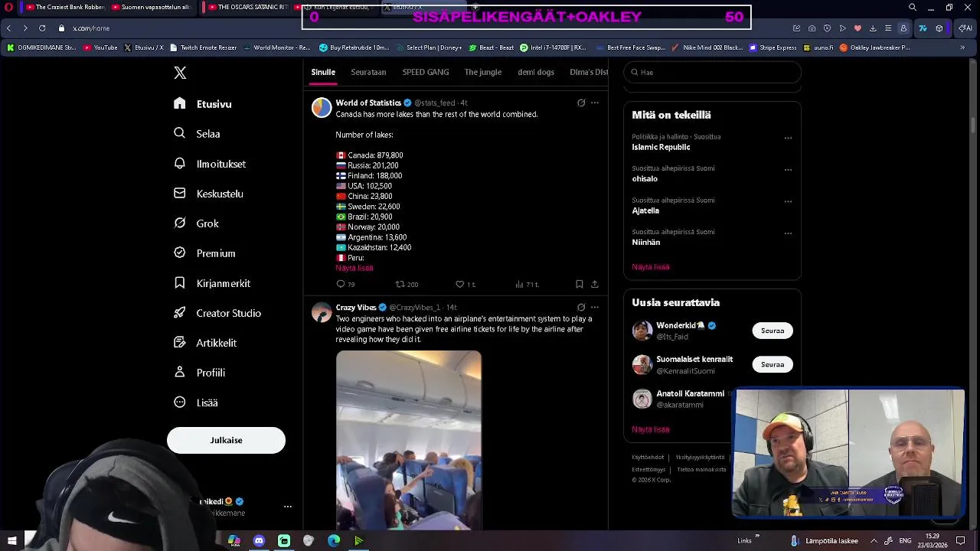Image resolution: width=980 pixels, height=551 pixels.
Task: Open Grok from the sidebar
Action: click(x=196, y=223)
